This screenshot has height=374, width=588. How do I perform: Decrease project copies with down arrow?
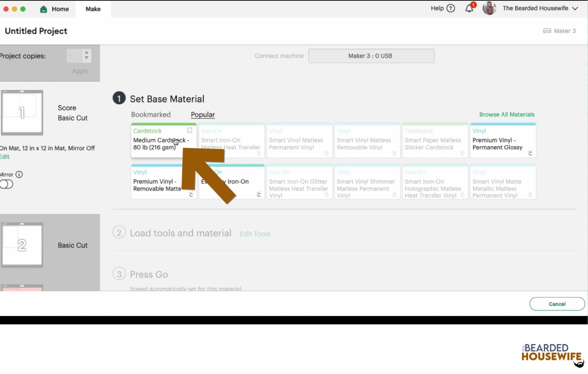(86, 58)
